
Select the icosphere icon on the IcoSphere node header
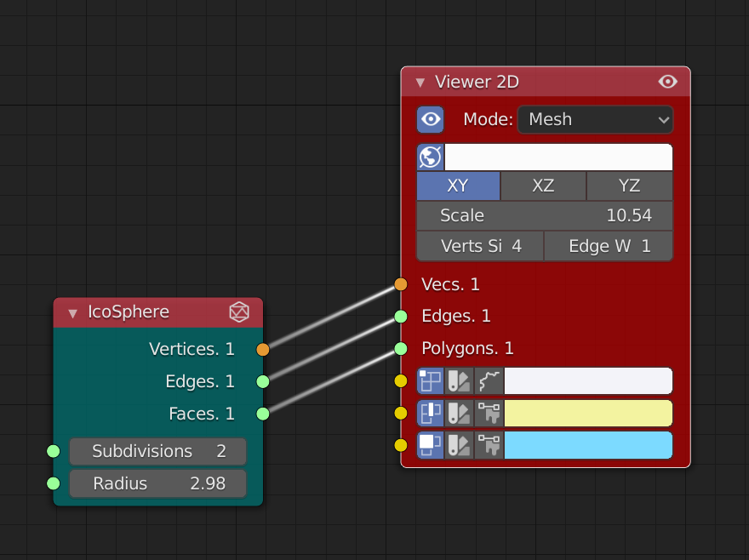239,312
